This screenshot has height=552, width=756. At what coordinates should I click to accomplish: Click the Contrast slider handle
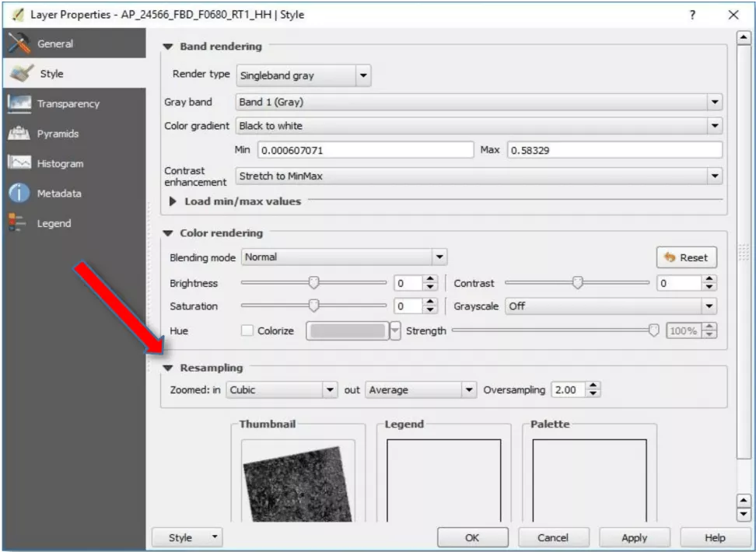tap(578, 282)
